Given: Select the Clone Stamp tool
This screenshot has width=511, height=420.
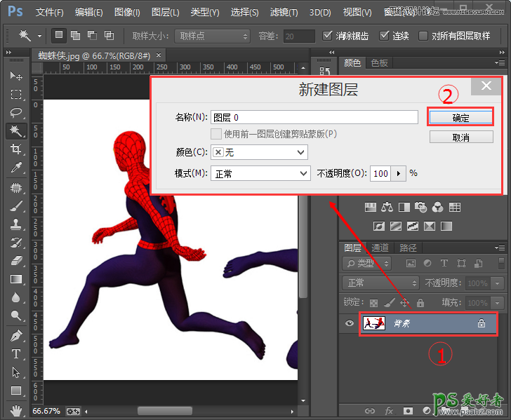Looking at the screenshot, I should (x=15, y=224).
